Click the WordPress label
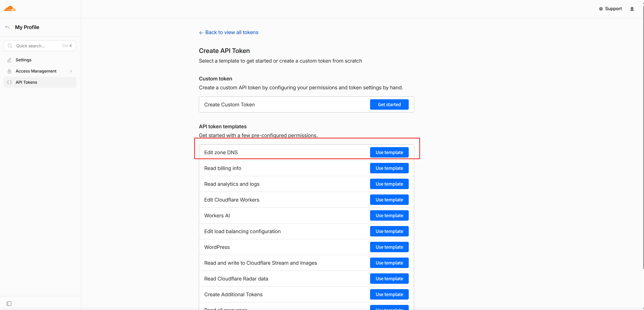 [217, 247]
